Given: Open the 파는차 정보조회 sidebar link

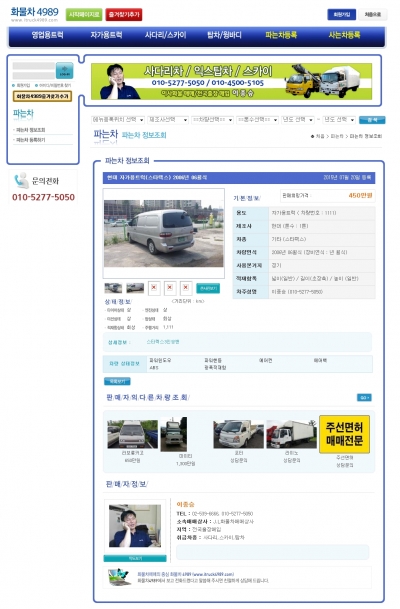Looking at the screenshot, I should tap(31, 130).
